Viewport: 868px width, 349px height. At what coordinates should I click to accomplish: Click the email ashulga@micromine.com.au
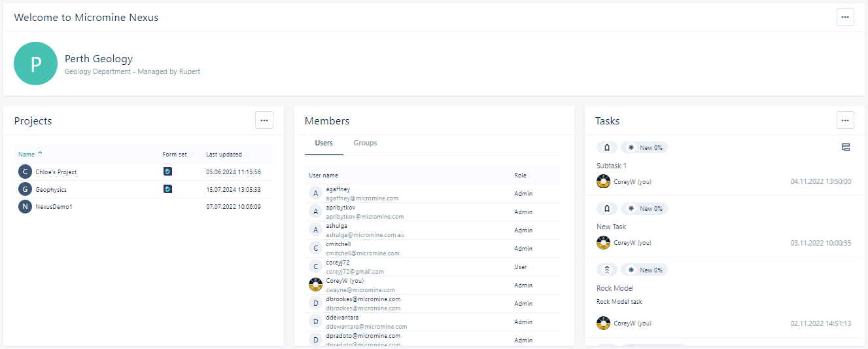coord(366,235)
